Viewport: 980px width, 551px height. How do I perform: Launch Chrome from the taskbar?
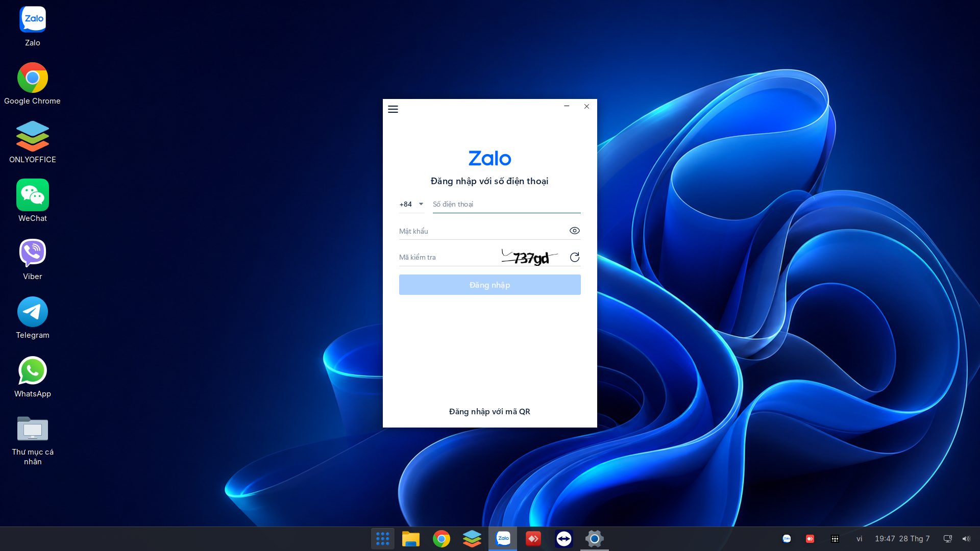click(442, 539)
